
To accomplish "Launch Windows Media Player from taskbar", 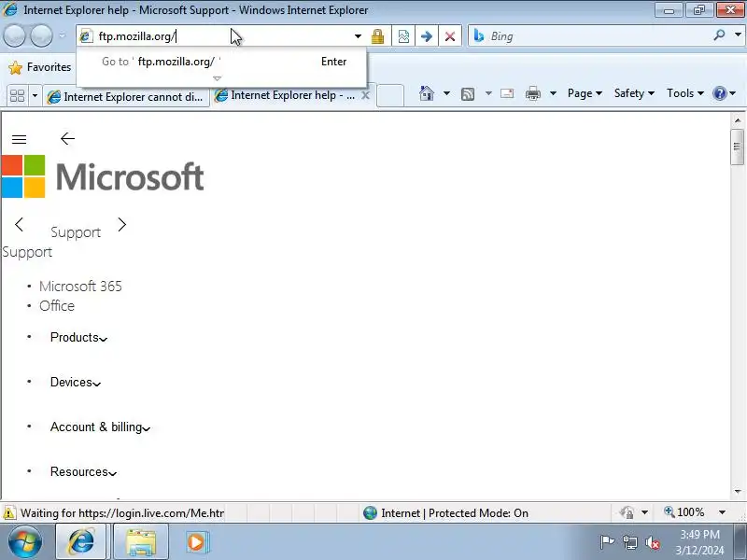I will [x=196, y=542].
